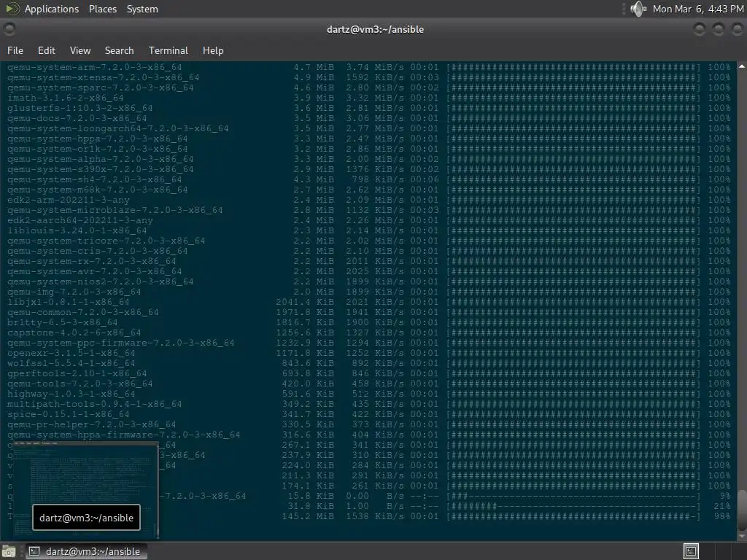Click the window menu button left of title
The height and width of the screenshot is (560, 747).
[x=9, y=29]
